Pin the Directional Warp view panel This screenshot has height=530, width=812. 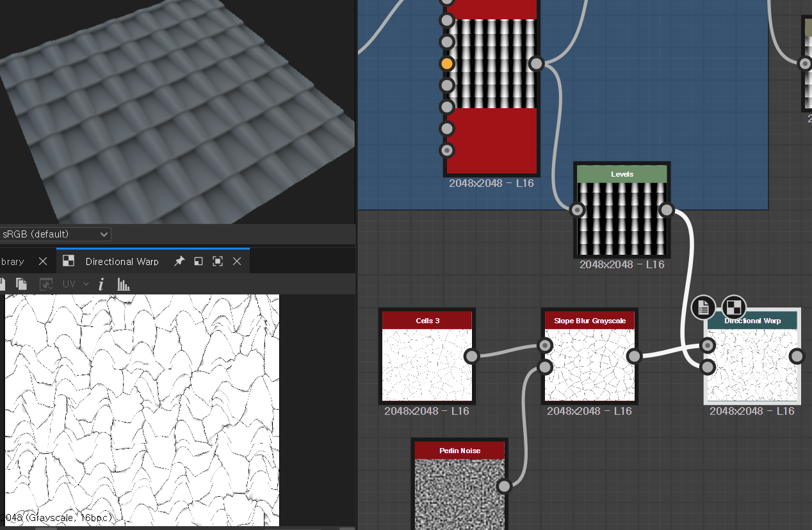tap(179, 261)
